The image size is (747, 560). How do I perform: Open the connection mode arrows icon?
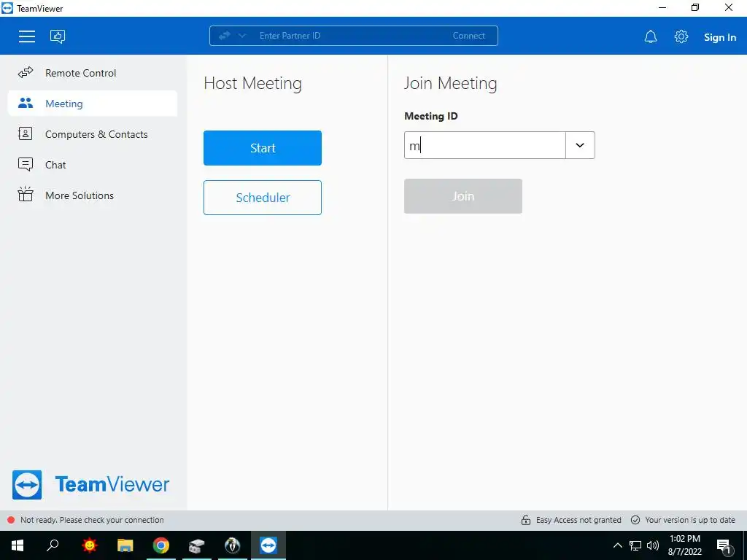tap(225, 36)
